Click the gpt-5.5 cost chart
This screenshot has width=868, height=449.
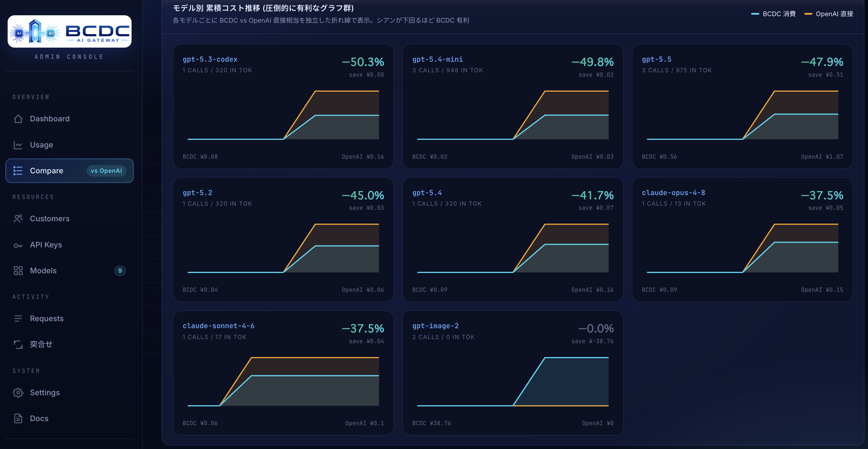click(x=742, y=115)
